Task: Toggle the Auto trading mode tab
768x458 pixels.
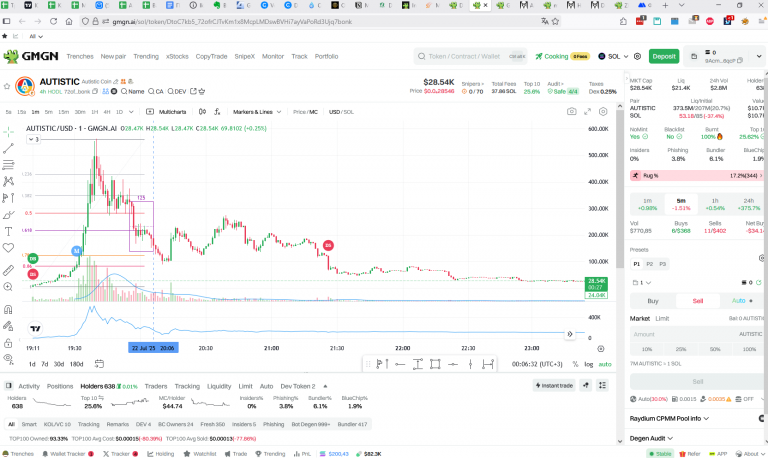Action: click(x=742, y=301)
